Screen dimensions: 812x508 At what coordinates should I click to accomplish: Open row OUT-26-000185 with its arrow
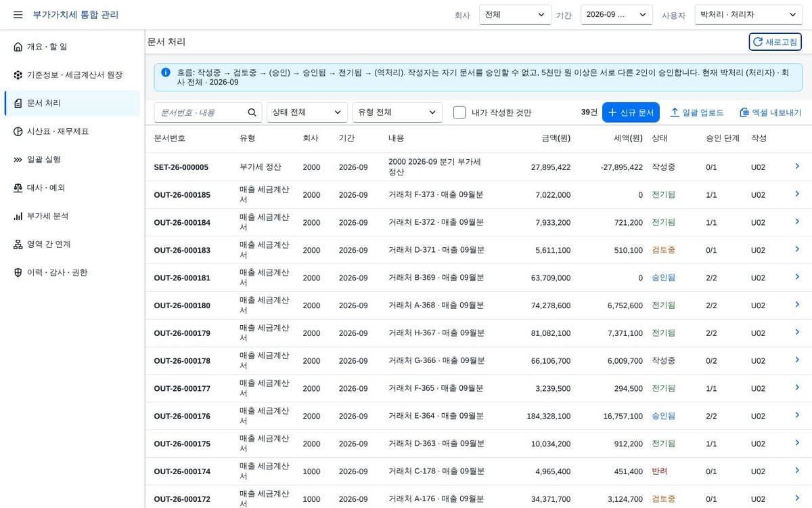[797, 194]
